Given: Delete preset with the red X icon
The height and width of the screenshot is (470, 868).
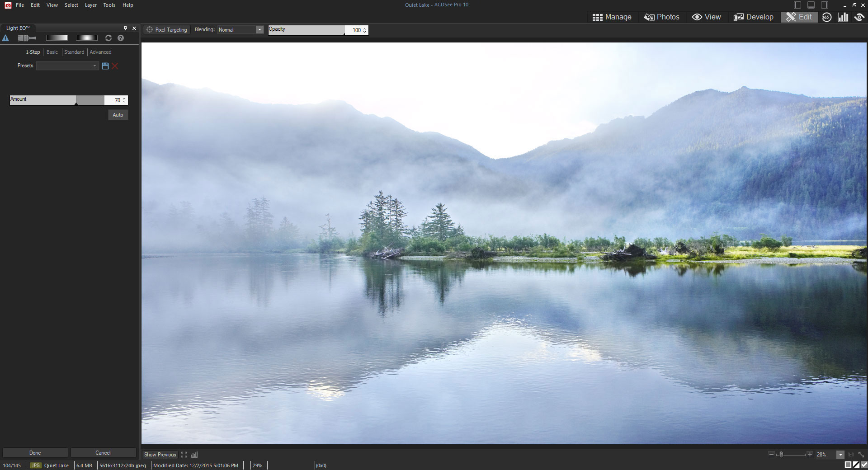Looking at the screenshot, I should tap(115, 66).
